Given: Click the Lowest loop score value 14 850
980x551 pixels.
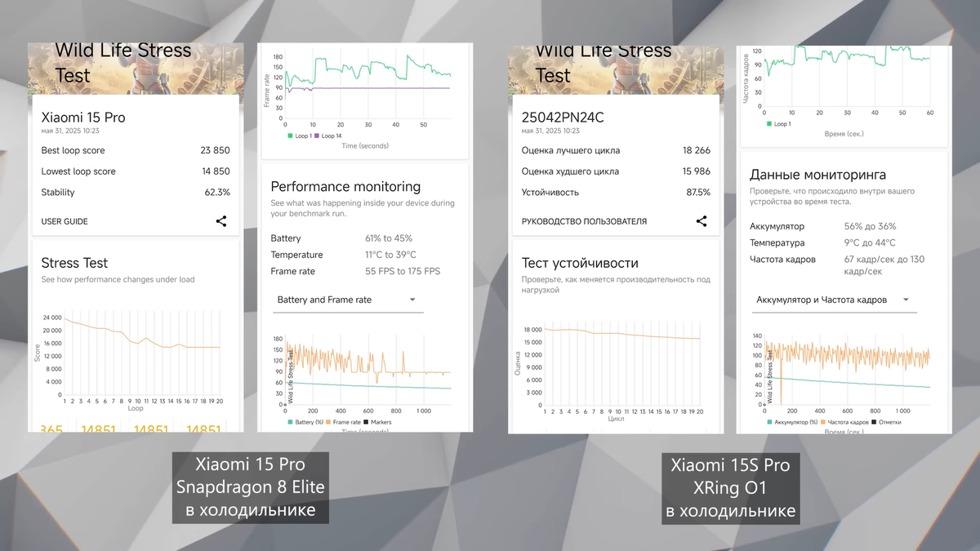Looking at the screenshot, I should pyautogui.click(x=215, y=171).
